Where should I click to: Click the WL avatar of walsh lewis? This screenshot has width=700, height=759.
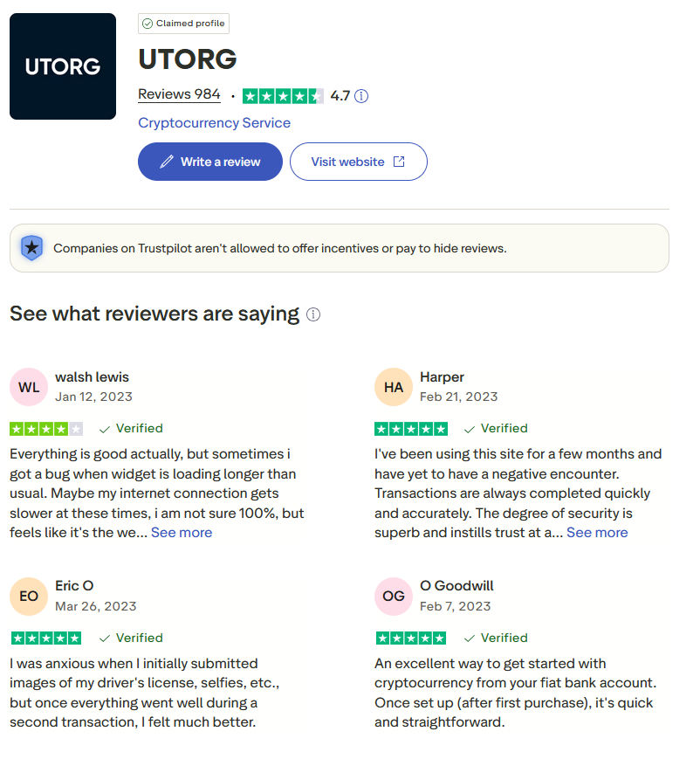pyautogui.click(x=29, y=387)
